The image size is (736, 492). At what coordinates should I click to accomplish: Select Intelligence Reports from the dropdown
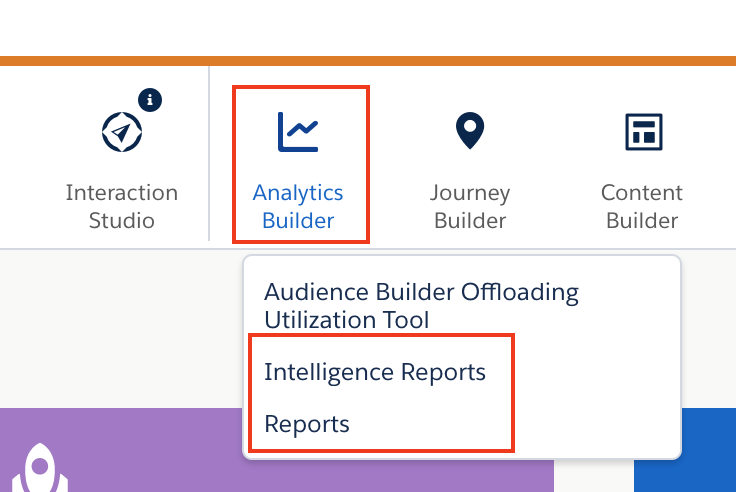[x=375, y=372]
